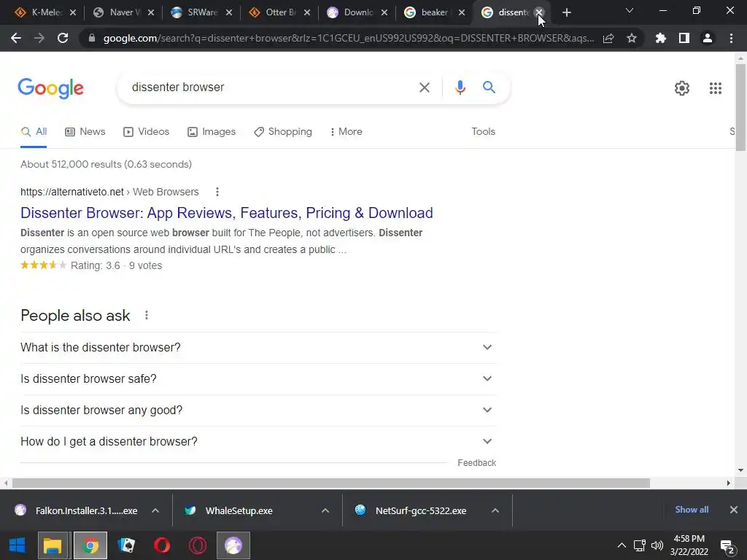Viewport: 747px width, 560px height.
Task: Open options arrow for NetSurf download
Action: [495, 511]
